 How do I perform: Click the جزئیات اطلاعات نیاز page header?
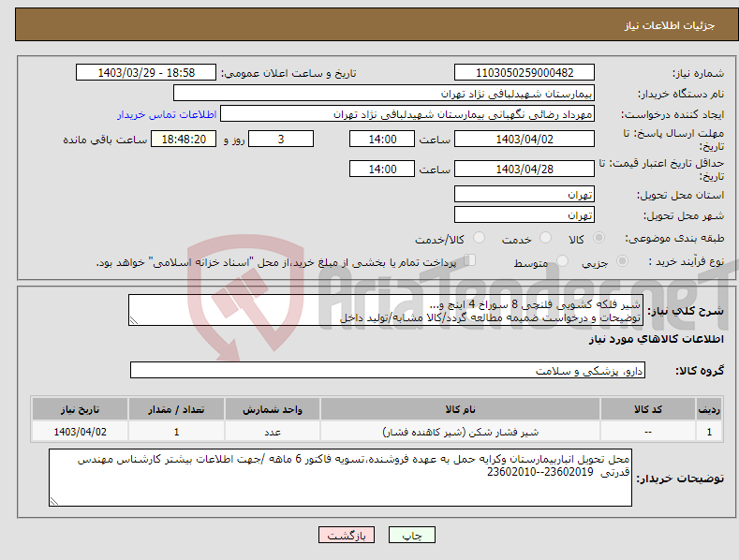670,25
